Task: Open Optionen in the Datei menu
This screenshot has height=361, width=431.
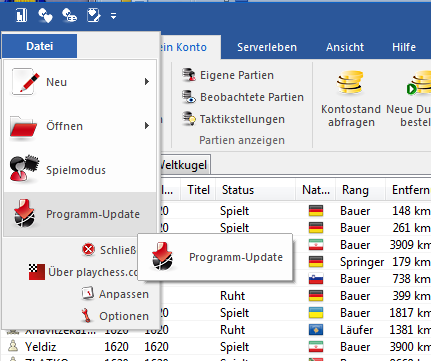Action: point(115,316)
